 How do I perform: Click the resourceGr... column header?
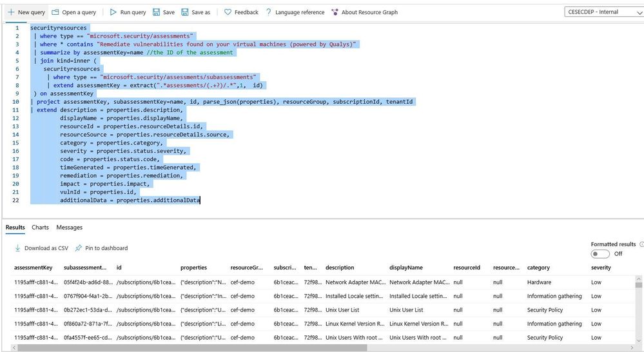[x=246, y=268]
